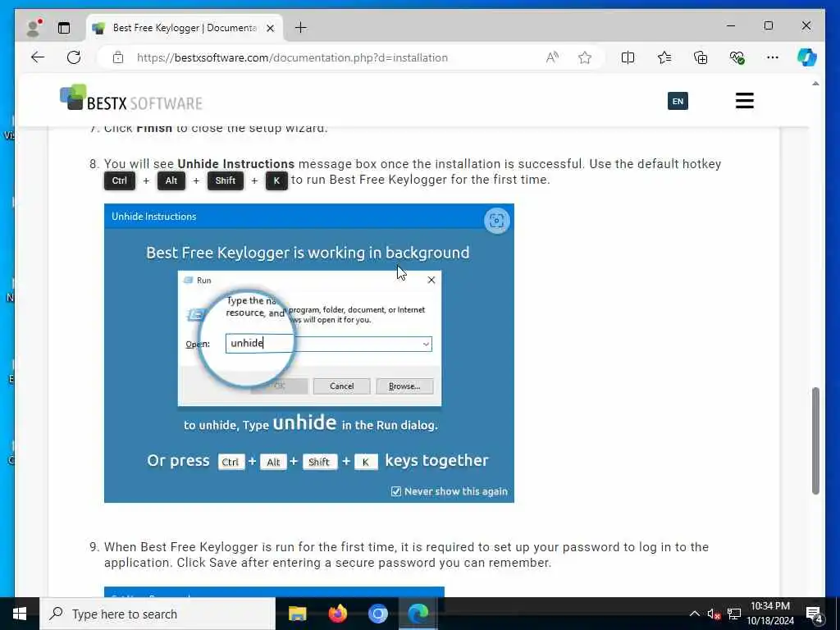The image size is (840, 630).
Task: Open the muted volume tray icon
Action: click(714, 614)
